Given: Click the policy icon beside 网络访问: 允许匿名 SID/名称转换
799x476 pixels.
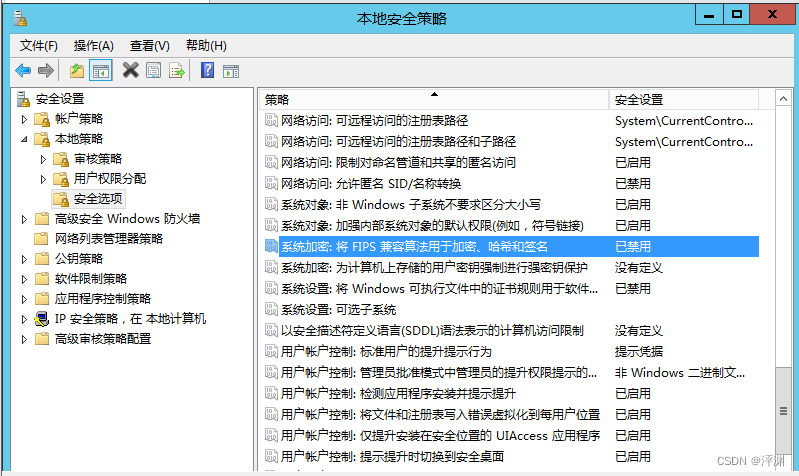Looking at the screenshot, I should tap(271, 183).
